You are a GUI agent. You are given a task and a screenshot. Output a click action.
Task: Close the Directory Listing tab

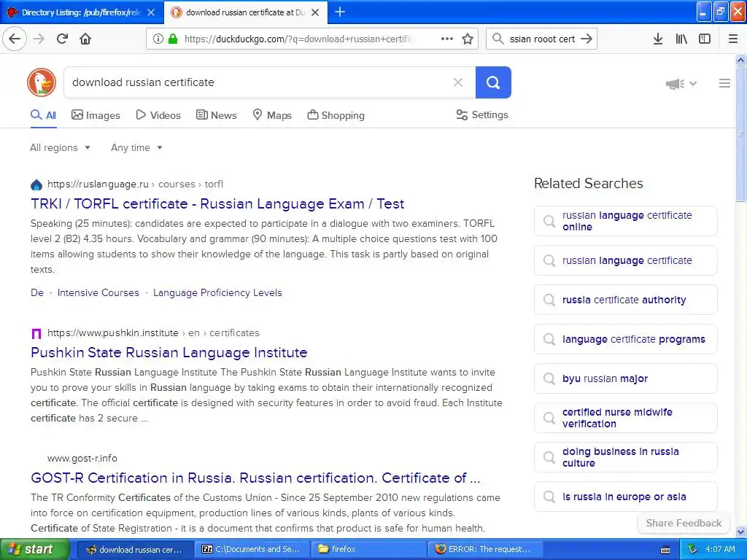tap(151, 12)
